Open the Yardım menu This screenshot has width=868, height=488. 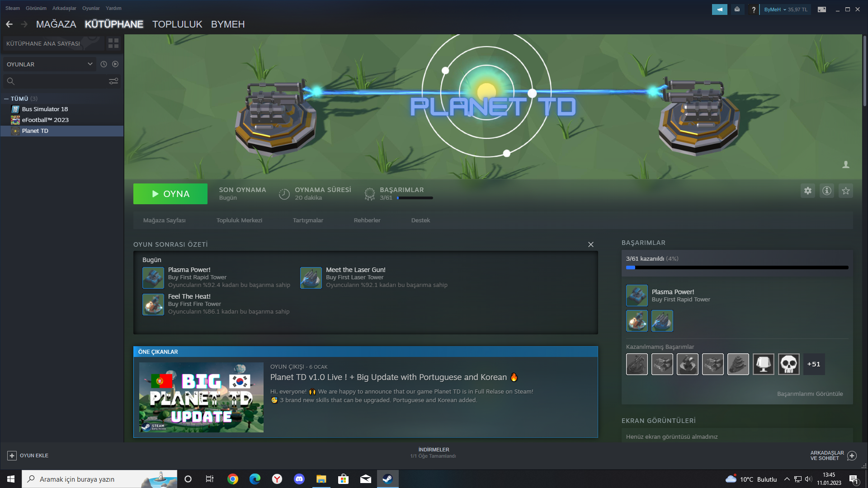tap(113, 8)
